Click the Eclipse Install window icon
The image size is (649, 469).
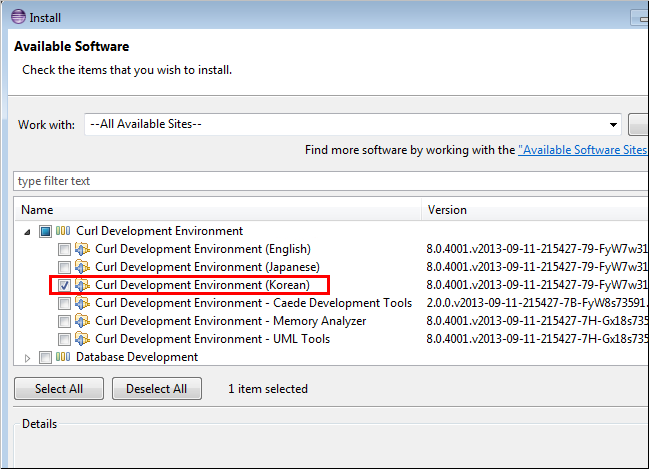pyautogui.click(x=18, y=17)
